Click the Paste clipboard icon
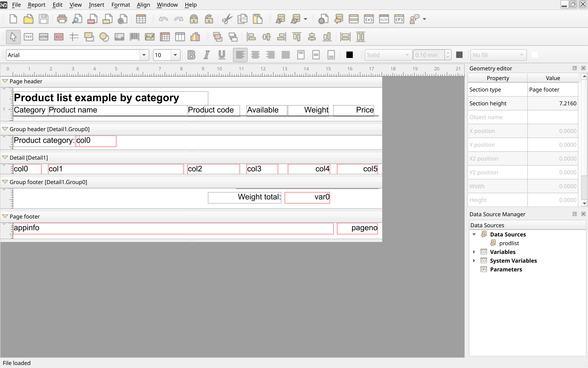Viewport: 588px width, 368px height. pyautogui.click(x=257, y=19)
